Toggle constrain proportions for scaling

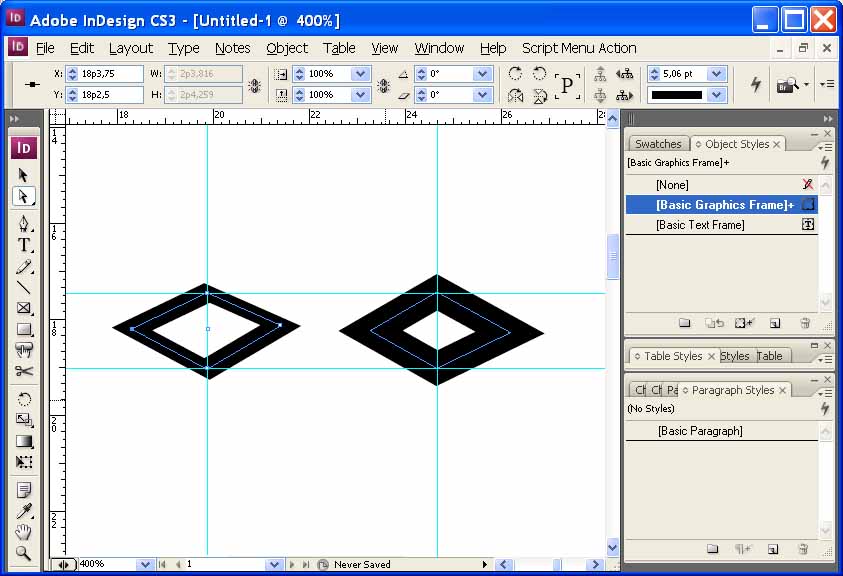click(383, 84)
